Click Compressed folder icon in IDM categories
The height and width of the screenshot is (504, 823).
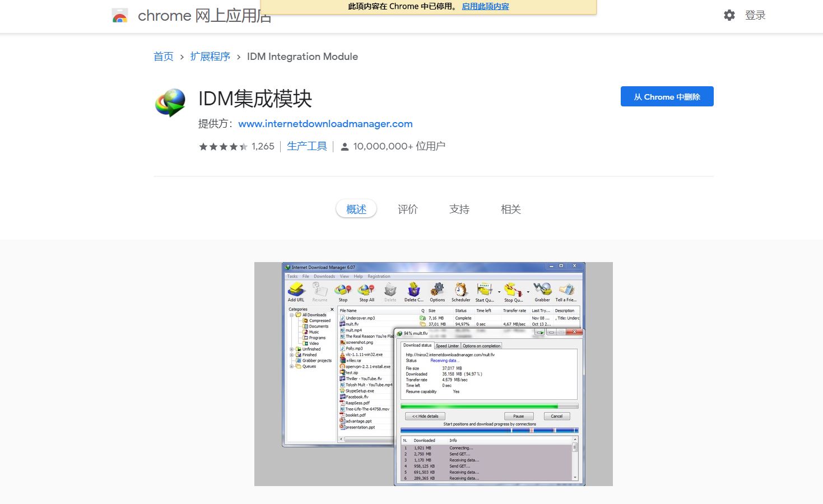point(305,321)
